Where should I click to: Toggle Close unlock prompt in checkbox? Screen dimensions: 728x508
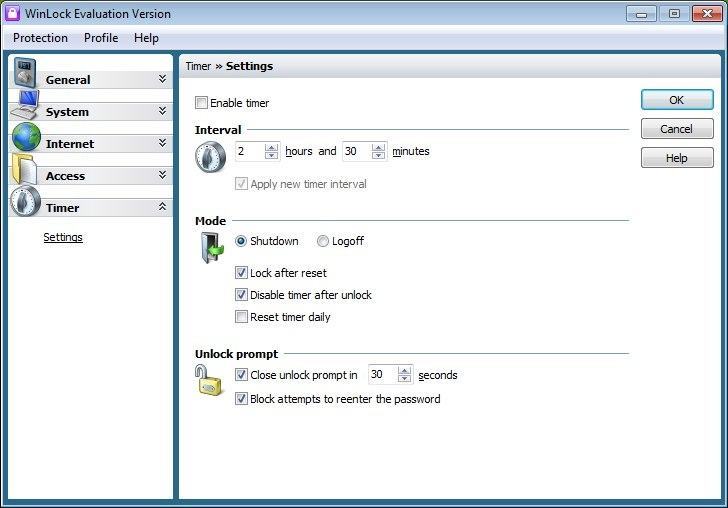pyautogui.click(x=241, y=374)
